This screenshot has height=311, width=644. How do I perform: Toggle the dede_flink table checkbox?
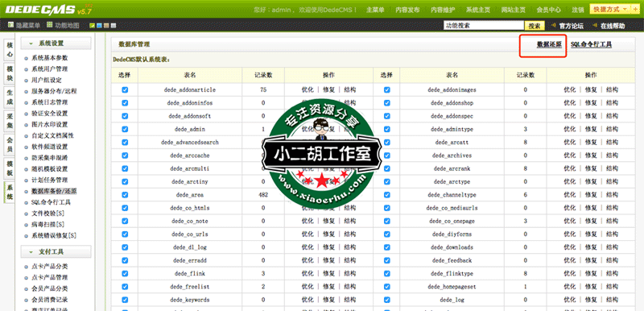tap(125, 274)
